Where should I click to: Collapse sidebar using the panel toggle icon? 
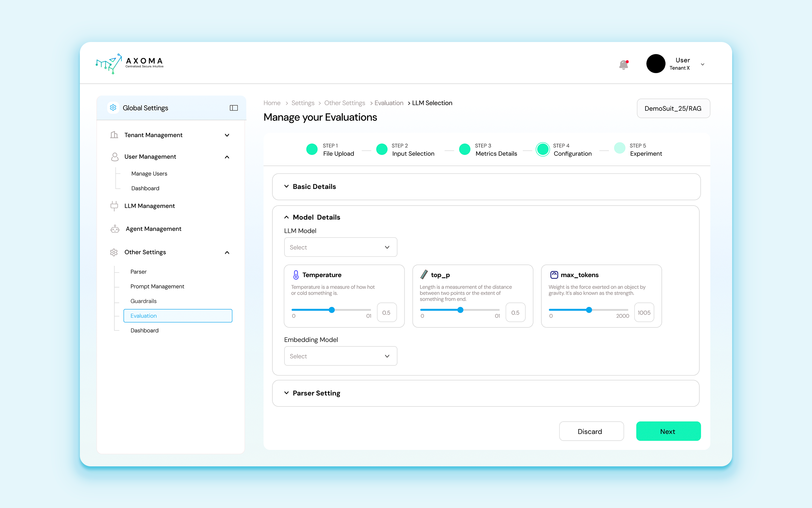pyautogui.click(x=234, y=108)
